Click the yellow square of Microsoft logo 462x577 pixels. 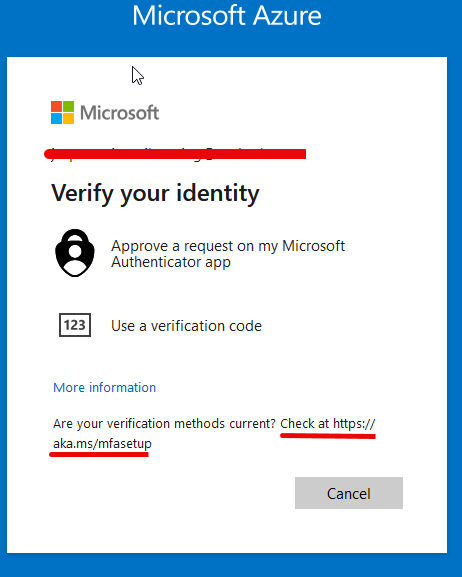68,118
